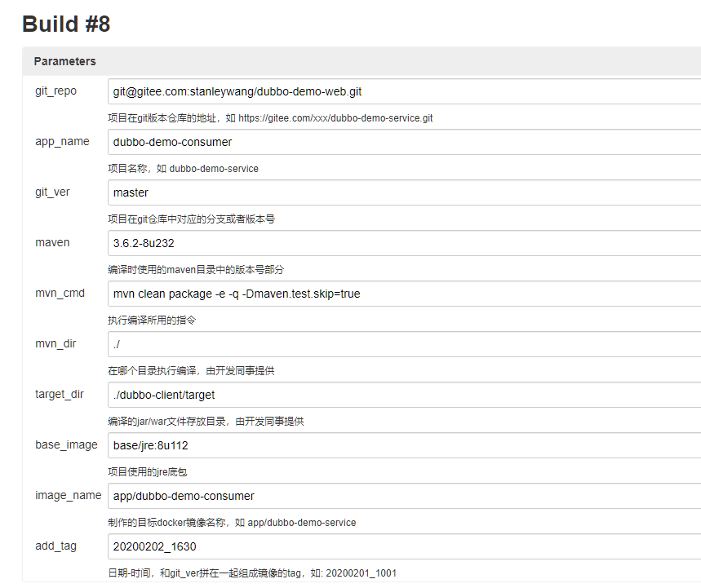
Task: Click the hint '在哪个目录执行编译，由开发同事提供'
Action: point(191,370)
